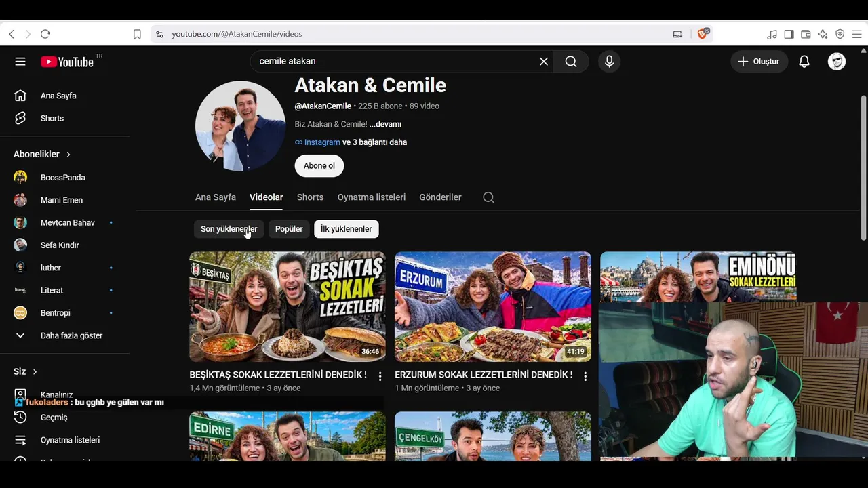
Task: Expand the Siz section
Action: [26, 371]
